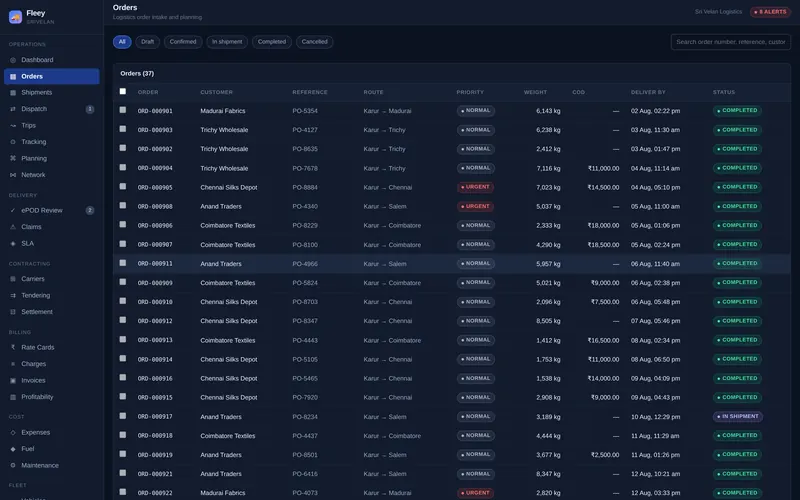Click reference PO-6416
This screenshot has height=500, width=800.
point(305,474)
